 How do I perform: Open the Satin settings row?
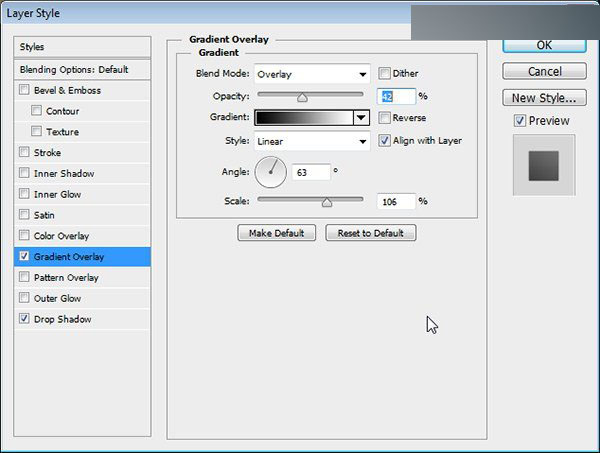(82, 215)
